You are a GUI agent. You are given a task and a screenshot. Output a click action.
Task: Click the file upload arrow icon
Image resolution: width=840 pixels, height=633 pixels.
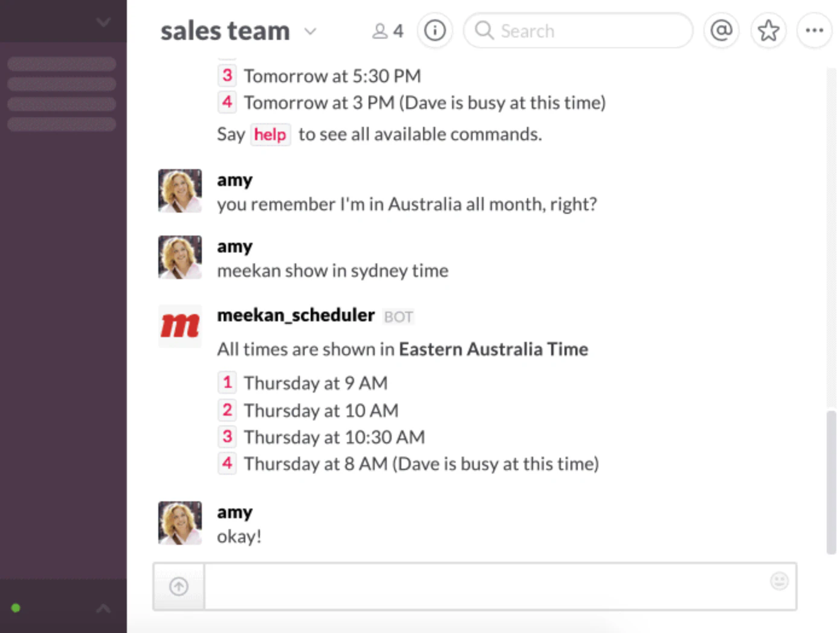(179, 586)
